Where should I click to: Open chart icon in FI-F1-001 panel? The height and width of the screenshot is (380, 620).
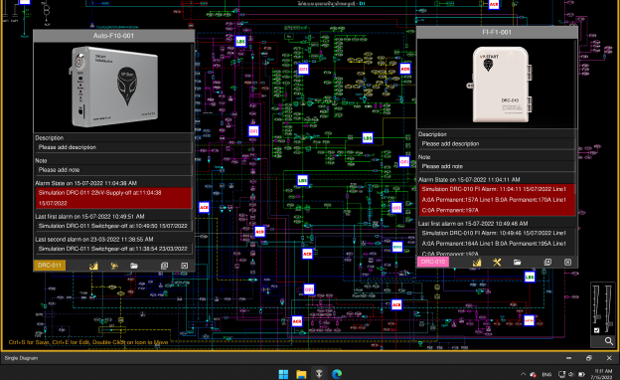click(477, 262)
